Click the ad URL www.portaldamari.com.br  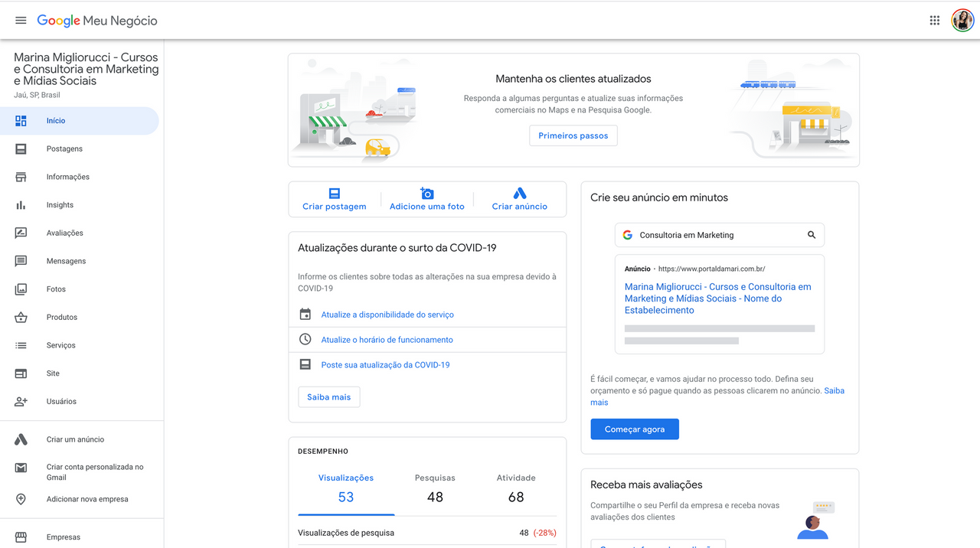pos(711,269)
